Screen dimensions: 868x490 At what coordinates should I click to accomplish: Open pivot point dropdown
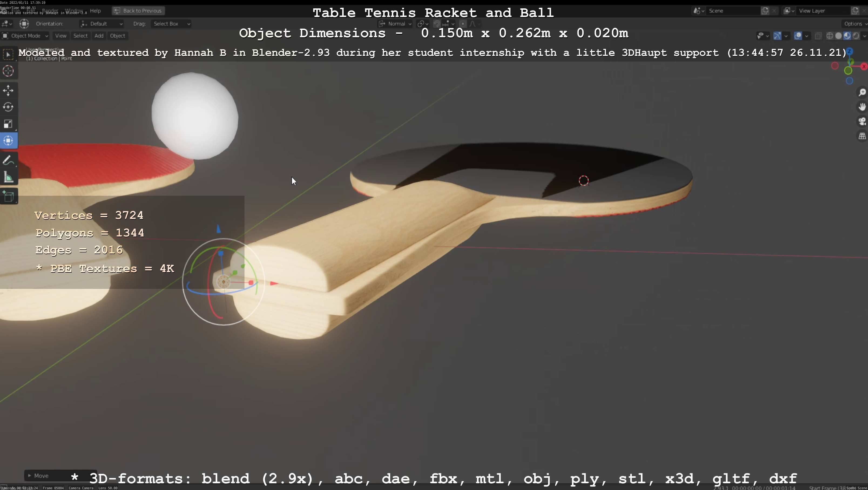coord(423,23)
